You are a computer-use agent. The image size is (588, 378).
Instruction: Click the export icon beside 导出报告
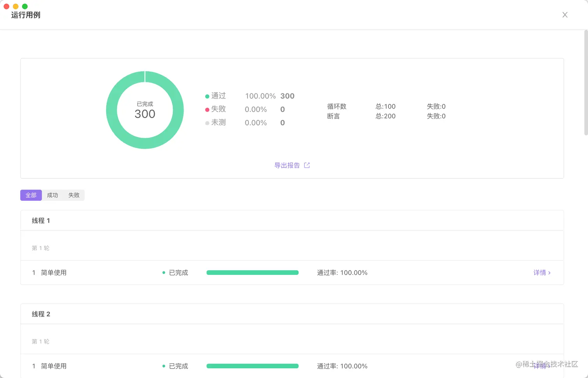[307, 165]
